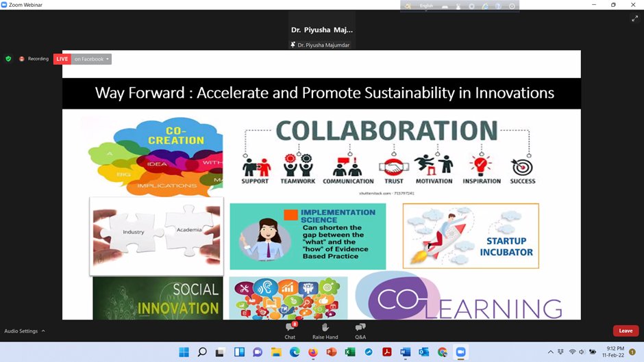Click the blue round app icon after Excel
Screen dimensions: 644x362
(x=369, y=352)
